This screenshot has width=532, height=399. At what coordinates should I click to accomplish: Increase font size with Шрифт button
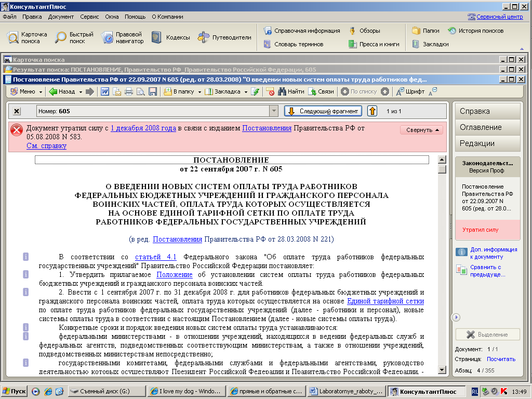410,91
